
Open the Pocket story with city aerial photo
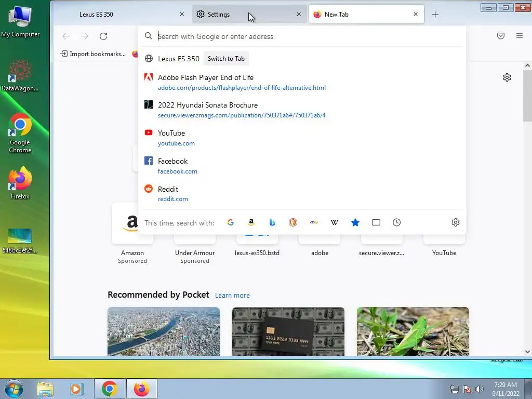(x=164, y=331)
